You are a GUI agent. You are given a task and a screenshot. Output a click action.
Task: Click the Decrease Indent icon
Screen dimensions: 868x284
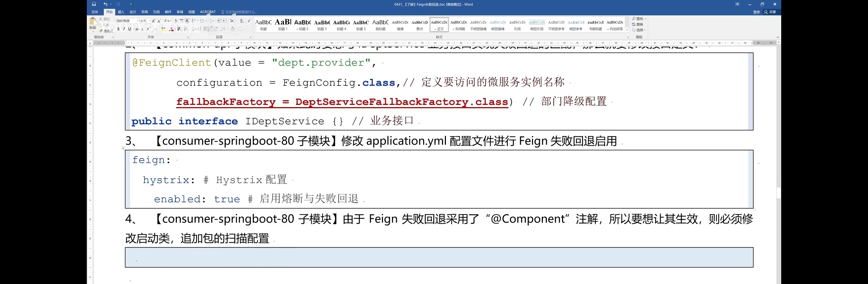[219, 21]
